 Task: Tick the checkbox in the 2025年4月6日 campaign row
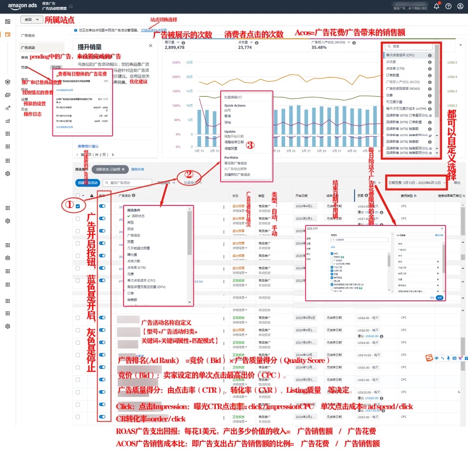[78, 318]
